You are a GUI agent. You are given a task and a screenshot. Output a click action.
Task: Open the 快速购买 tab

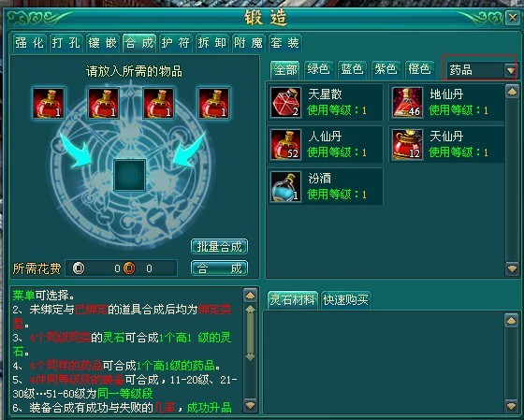(x=345, y=300)
